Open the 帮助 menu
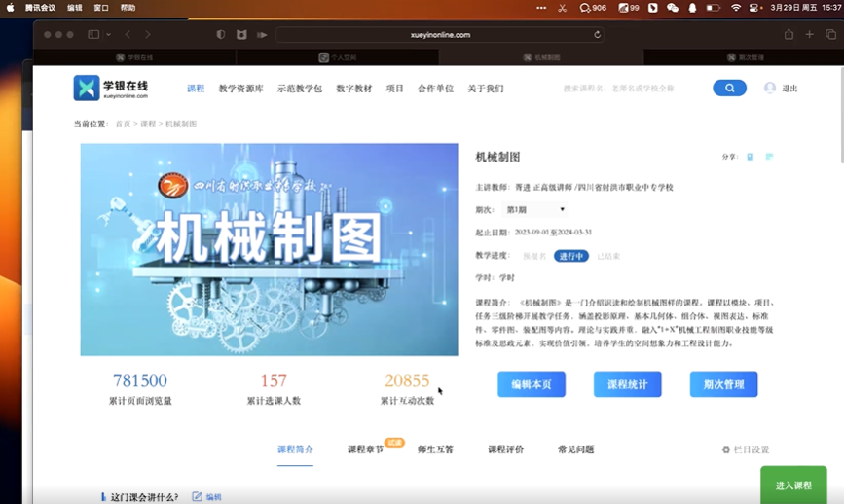 (128, 8)
